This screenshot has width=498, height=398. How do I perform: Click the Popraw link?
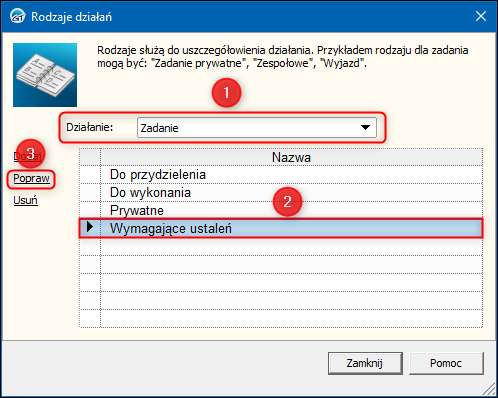pyautogui.click(x=31, y=178)
